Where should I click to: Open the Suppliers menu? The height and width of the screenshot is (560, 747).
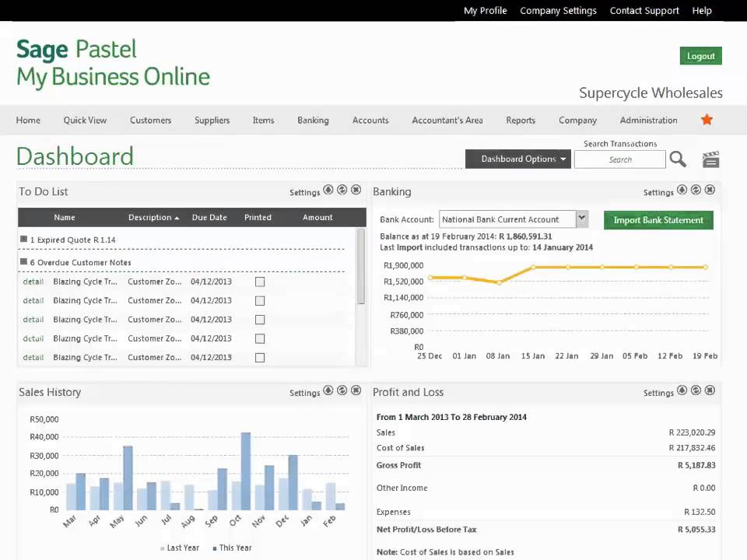click(212, 120)
